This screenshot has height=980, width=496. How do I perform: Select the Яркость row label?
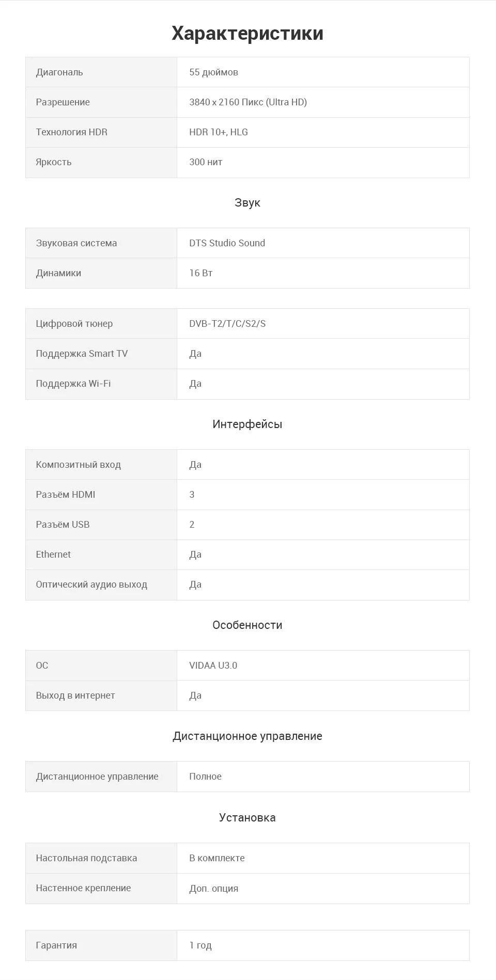tap(54, 162)
